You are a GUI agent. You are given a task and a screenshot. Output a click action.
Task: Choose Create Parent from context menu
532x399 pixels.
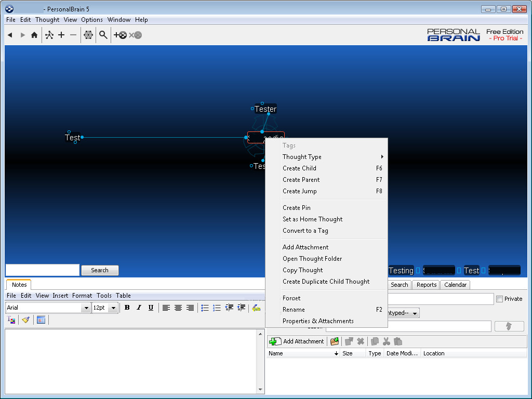(x=334, y=180)
